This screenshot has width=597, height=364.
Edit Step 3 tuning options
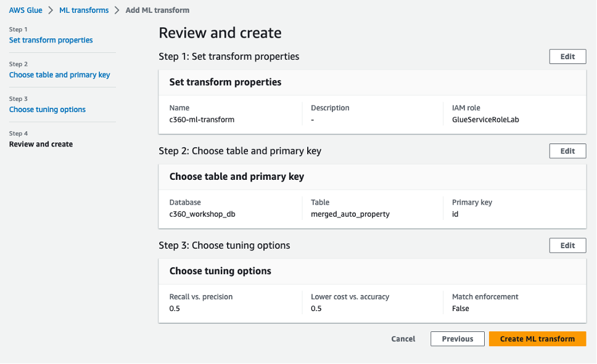pyautogui.click(x=567, y=245)
